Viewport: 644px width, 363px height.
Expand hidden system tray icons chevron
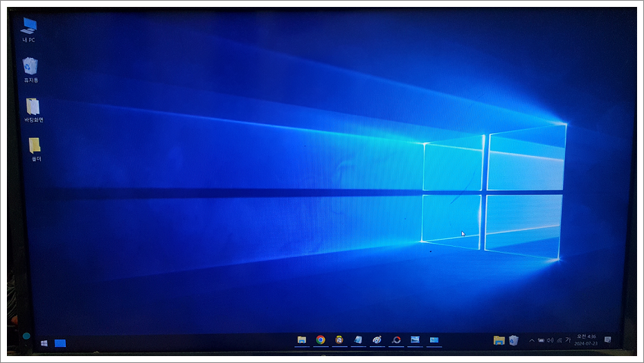pos(532,340)
